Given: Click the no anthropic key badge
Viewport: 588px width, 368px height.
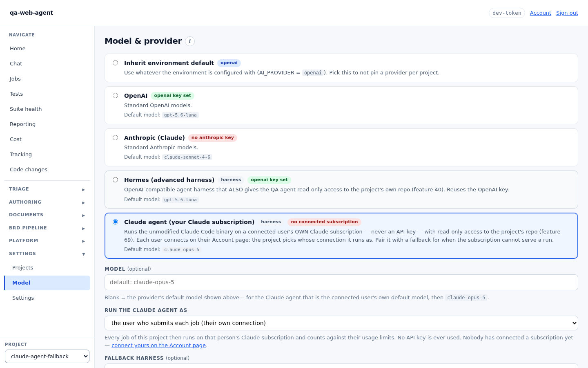Looking at the screenshot, I should (213, 138).
